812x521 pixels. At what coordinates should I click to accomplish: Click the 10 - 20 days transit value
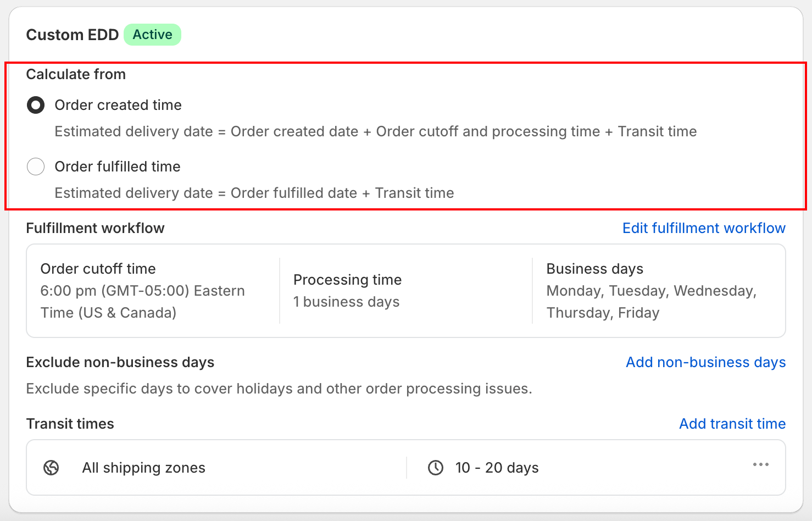point(497,468)
